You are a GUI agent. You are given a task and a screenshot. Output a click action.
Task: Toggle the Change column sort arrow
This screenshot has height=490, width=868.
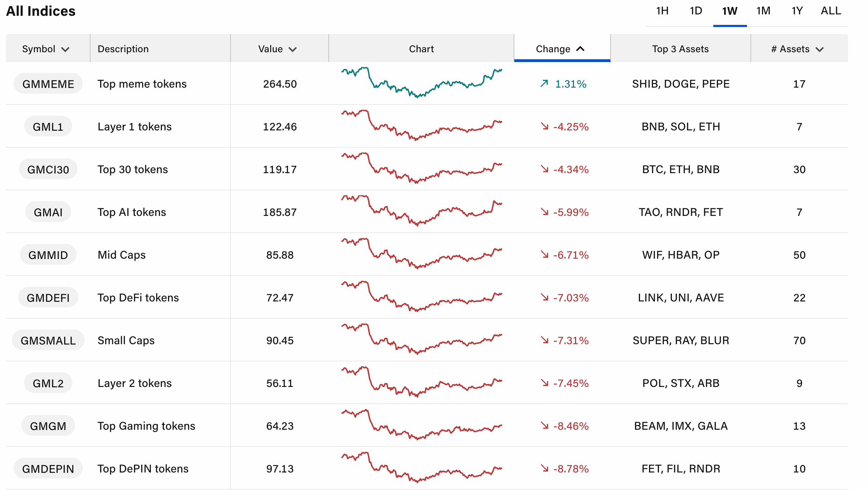580,49
